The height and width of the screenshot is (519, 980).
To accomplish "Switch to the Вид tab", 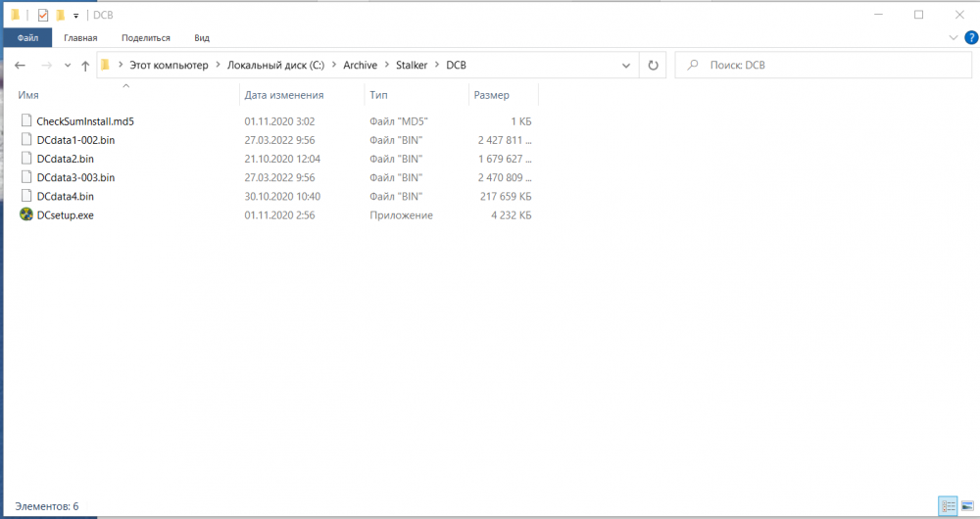I will coord(202,37).
